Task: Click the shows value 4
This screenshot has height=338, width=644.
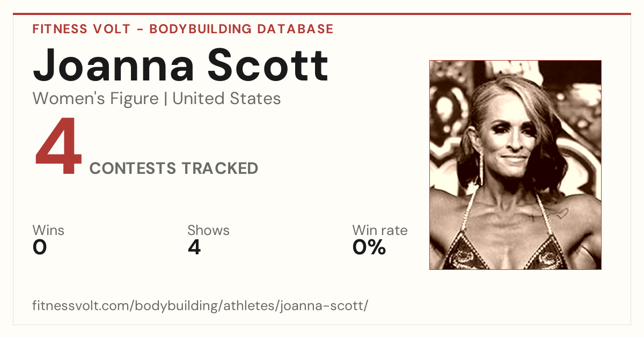Action: pos(194,247)
